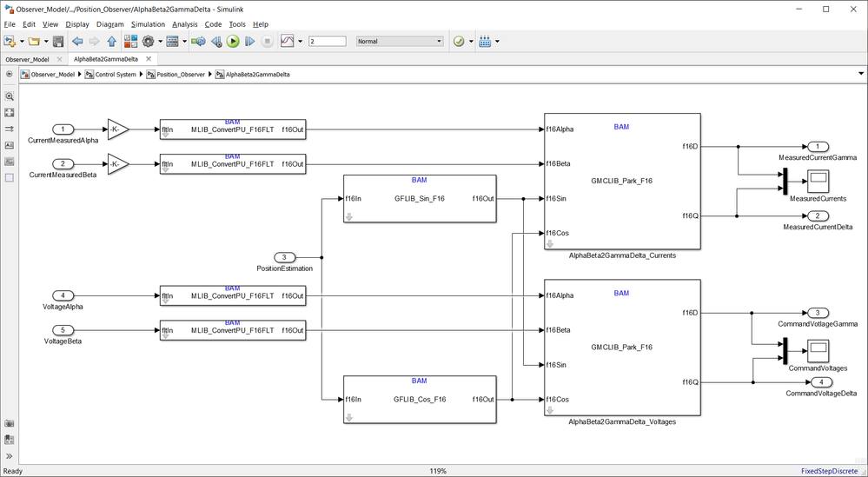Open the Analysis menu

pos(185,24)
